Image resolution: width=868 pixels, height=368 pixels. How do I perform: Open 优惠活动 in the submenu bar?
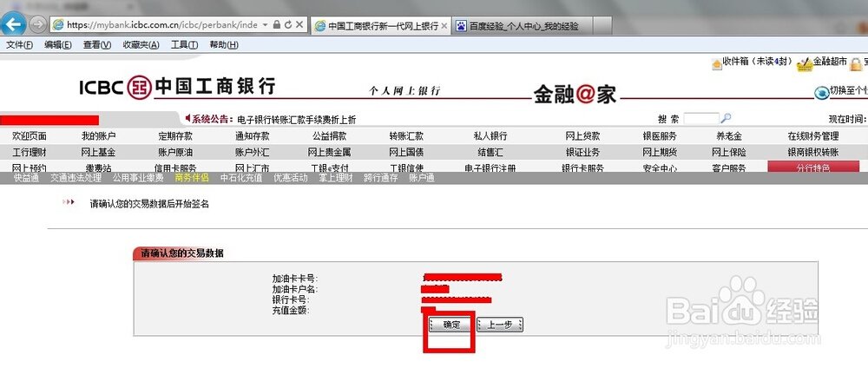[x=291, y=178]
